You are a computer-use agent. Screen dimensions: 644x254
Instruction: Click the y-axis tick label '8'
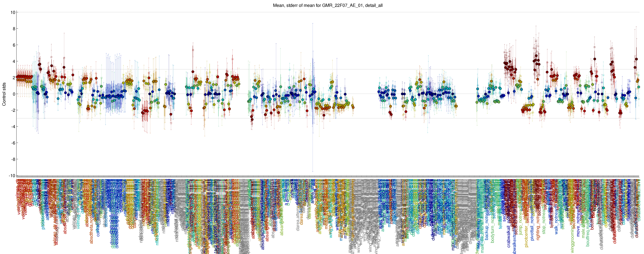(14, 29)
